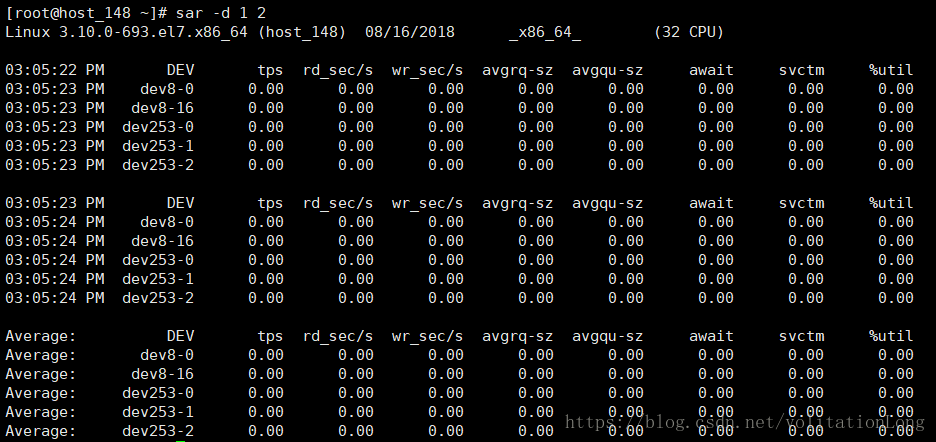This screenshot has height=442, width=936.
Task: Click rd_sec/s value of dev253-0 at 03:05:24 PM
Action: 356,260
